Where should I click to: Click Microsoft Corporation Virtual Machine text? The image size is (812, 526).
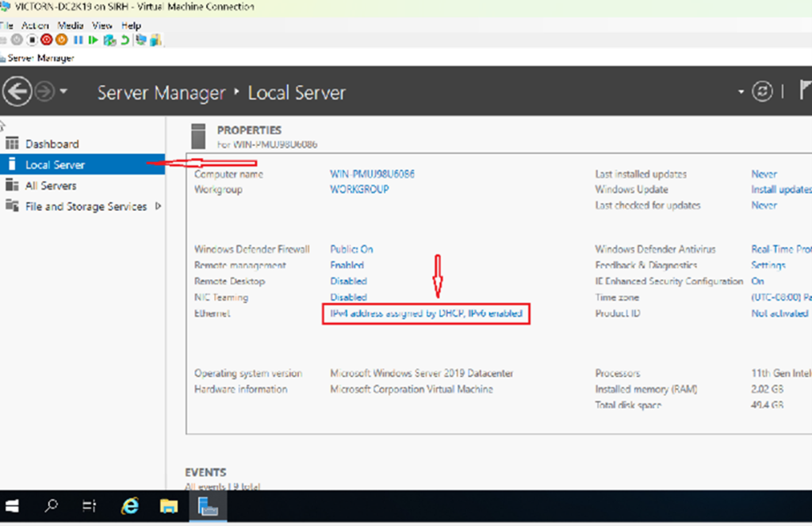(412, 390)
